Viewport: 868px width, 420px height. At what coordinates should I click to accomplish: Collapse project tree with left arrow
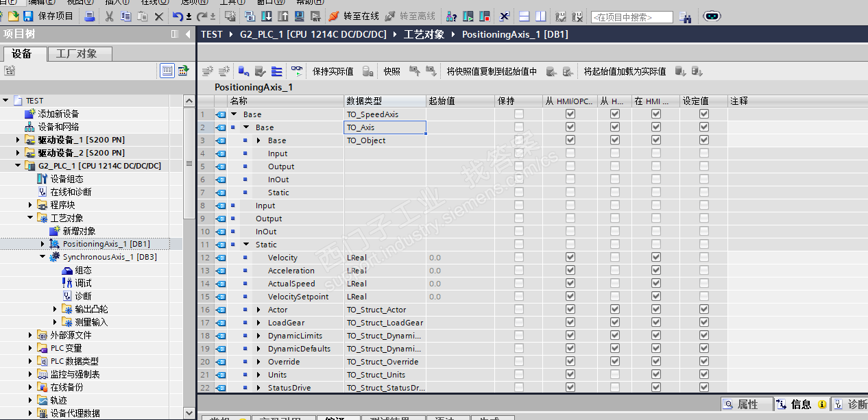[x=189, y=34]
